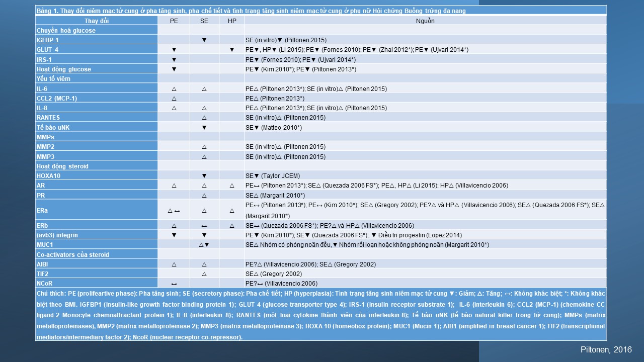Select the 'Co-activators của steroid' section heading
This screenshot has height=362, width=644.
(x=72, y=255)
